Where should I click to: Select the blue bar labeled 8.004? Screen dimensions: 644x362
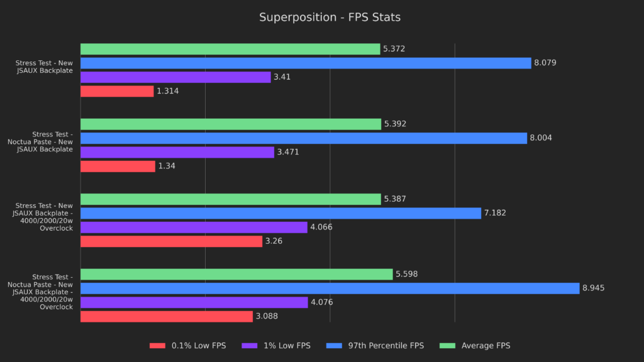click(304, 138)
